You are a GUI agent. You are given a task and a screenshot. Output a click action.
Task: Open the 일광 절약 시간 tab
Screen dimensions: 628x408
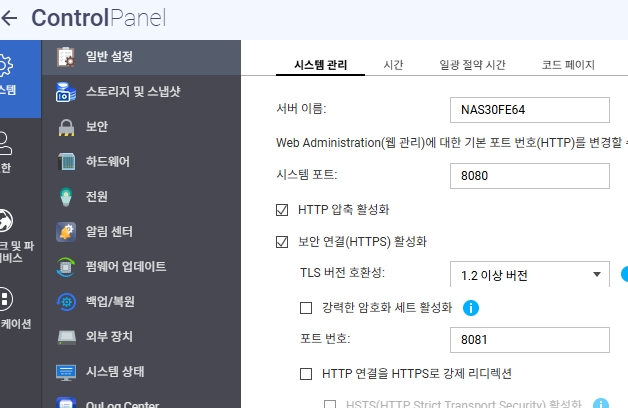pos(472,65)
